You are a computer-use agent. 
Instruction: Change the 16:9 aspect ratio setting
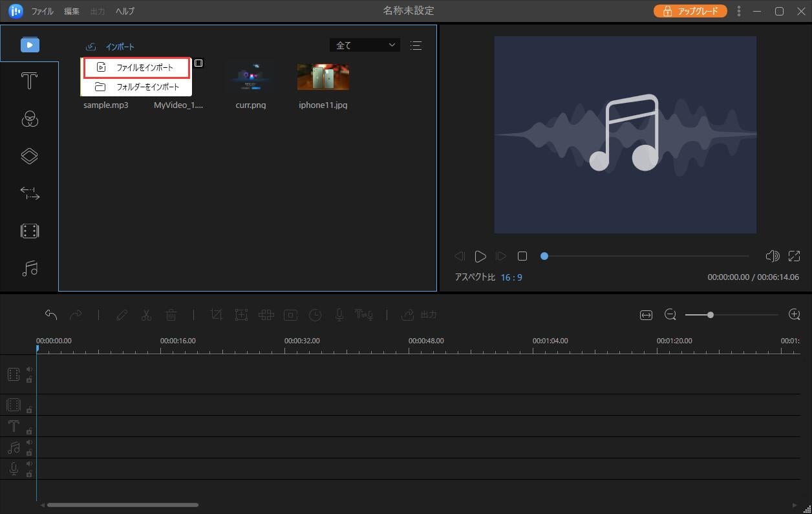click(x=511, y=277)
